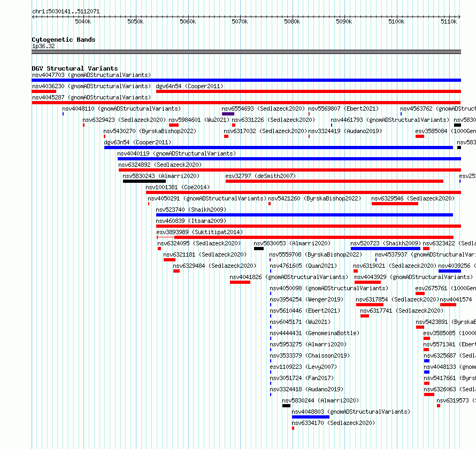The width and height of the screenshot is (476, 449).
Task: Select the long blue nsv4047703 variant bar
Action: point(246,80)
